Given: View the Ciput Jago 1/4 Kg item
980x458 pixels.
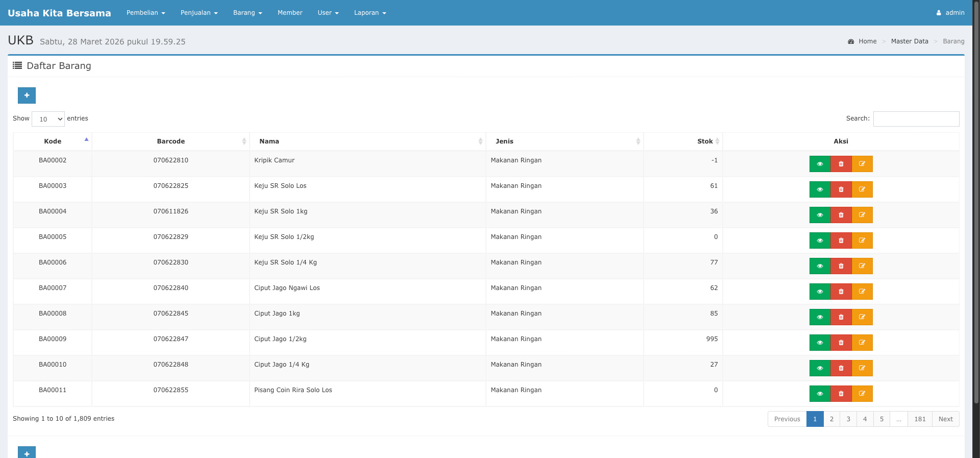Looking at the screenshot, I should point(820,368).
